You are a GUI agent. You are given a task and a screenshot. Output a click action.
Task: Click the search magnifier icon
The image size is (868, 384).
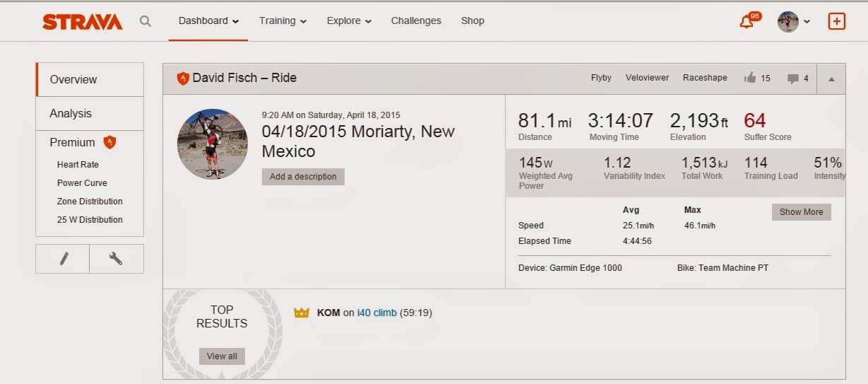click(145, 21)
